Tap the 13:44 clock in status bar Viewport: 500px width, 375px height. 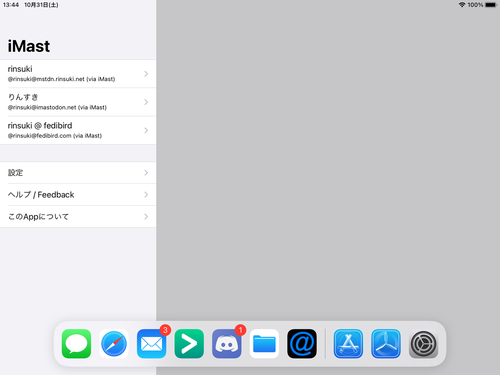tap(11, 5)
